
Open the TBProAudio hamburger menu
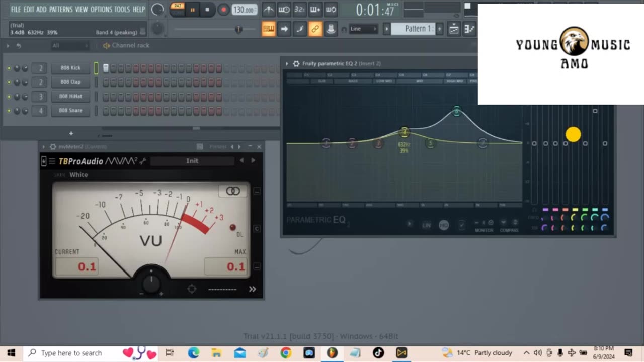[52, 161]
